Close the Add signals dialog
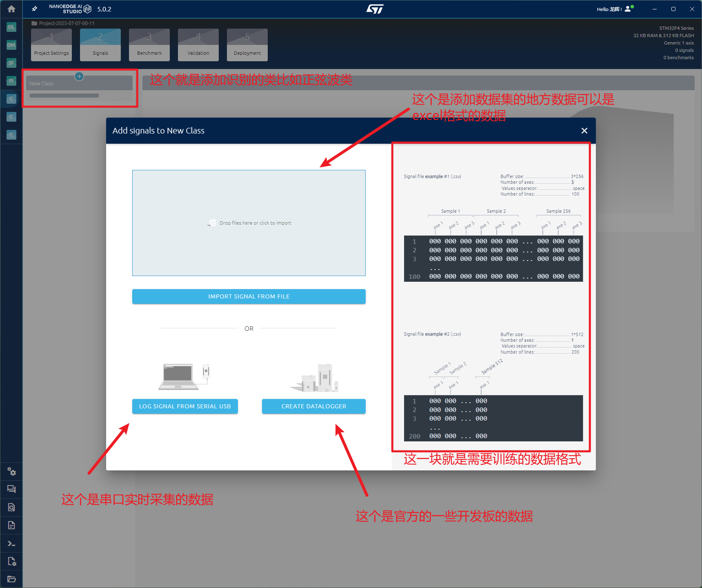This screenshot has width=702, height=588. pyautogui.click(x=584, y=131)
